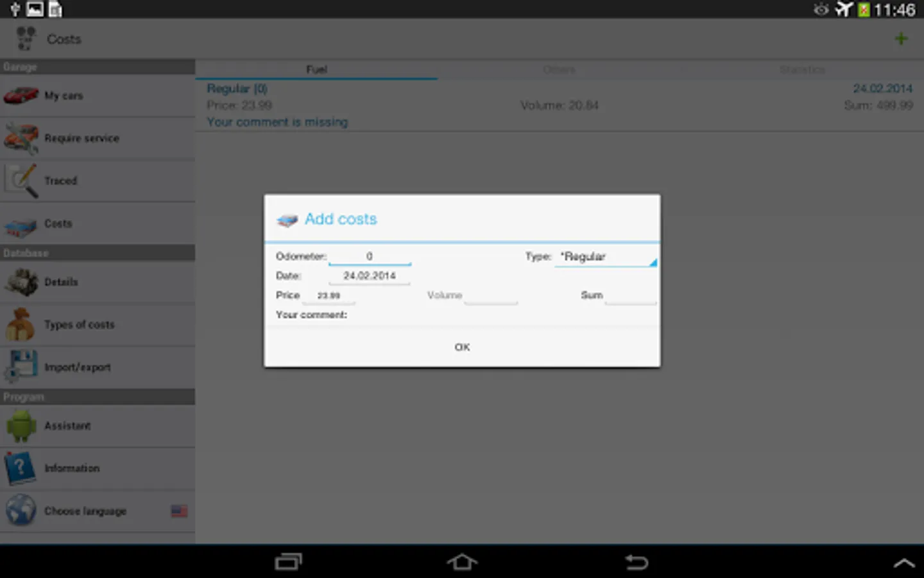Open Require service menu entry
The height and width of the screenshot is (578, 924).
[x=98, y=138]
